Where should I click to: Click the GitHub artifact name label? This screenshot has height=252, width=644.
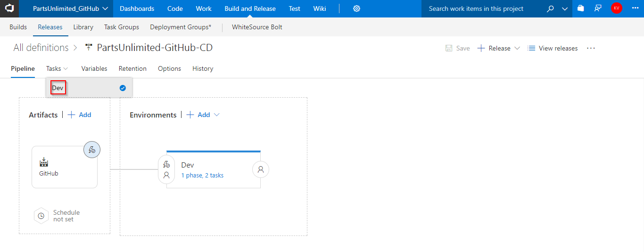[x=49, y=173]
